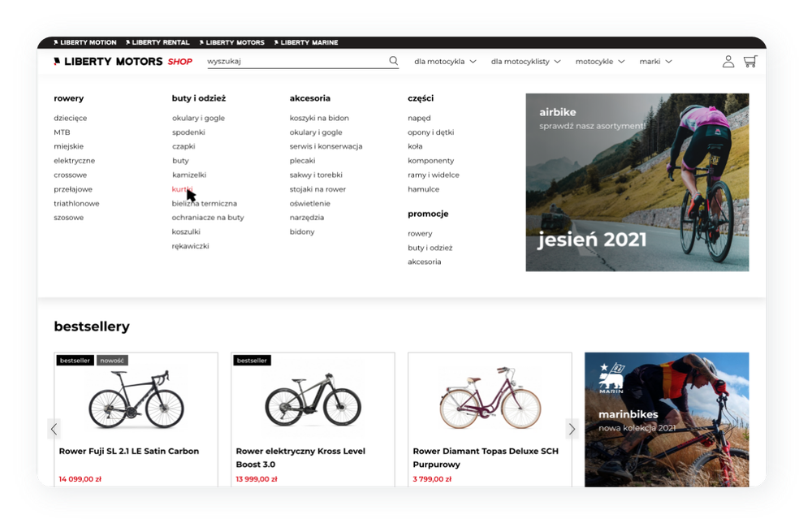812x532 pixels.
Task: Expand the "dla motocyklisty" dropdown
Action: 525,62
